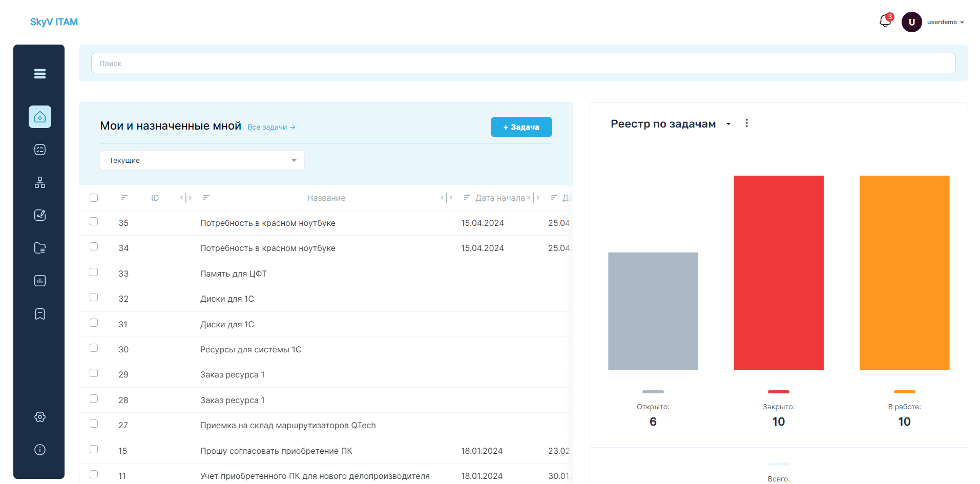The height and width of the screenshot is (484, 980).
Task: Follow the Все задачи link
Action: (x=272, y=127)
